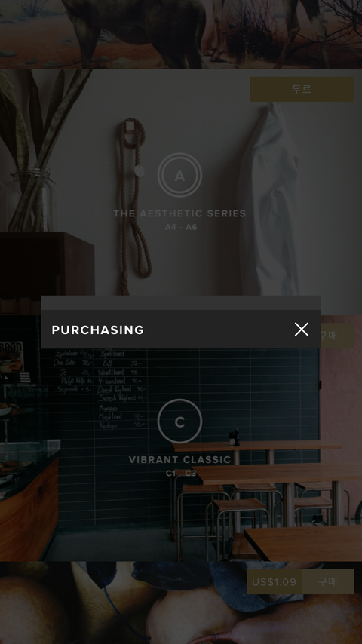362x644 pixels.
Task: Open THE AESTHETIC SERIES title
Action: click(x=179, y=213)
